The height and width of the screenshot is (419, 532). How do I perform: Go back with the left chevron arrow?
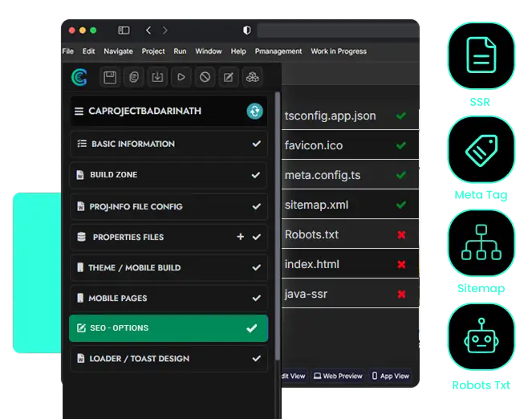[148, 31]
